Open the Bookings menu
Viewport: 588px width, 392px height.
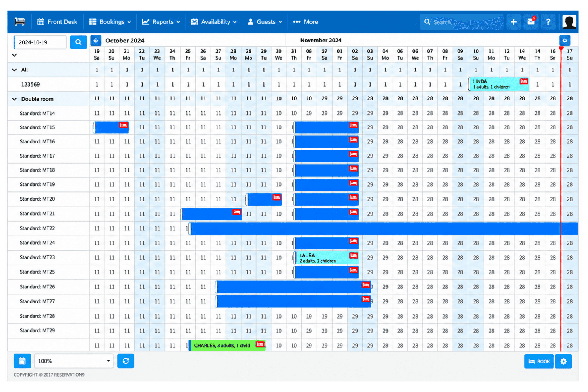(x=110, y=22)
